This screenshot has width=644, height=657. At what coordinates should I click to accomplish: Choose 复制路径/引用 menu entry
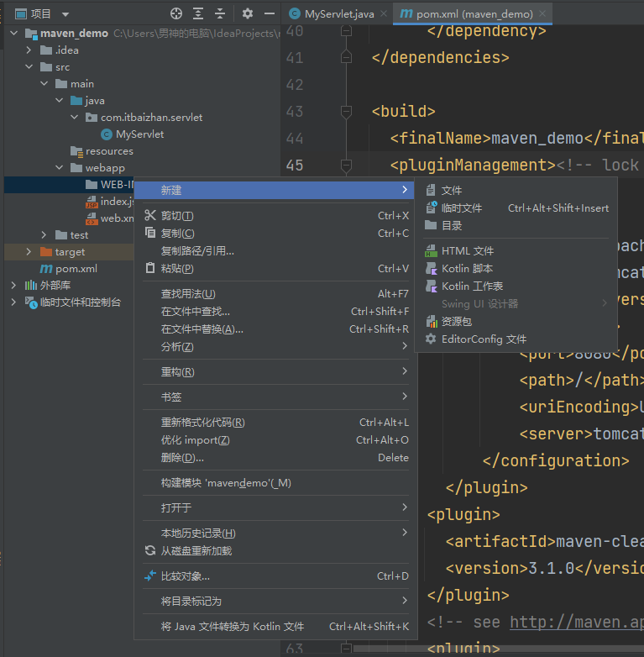275,251
